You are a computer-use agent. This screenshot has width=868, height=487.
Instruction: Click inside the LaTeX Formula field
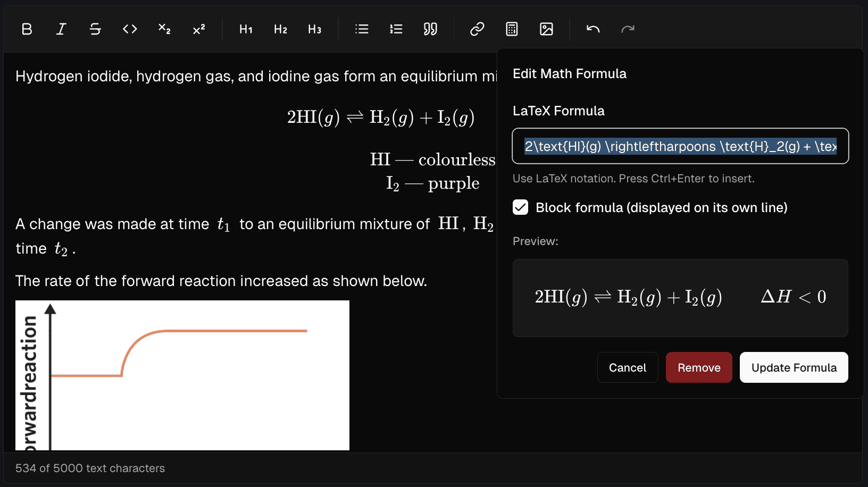[x=680, y=146]
